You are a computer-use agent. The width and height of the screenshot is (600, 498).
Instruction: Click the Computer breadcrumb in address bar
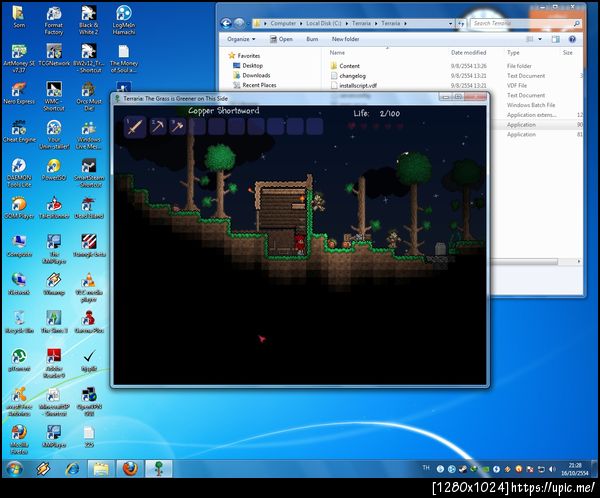pyautogui.click(x=283, y=23)
